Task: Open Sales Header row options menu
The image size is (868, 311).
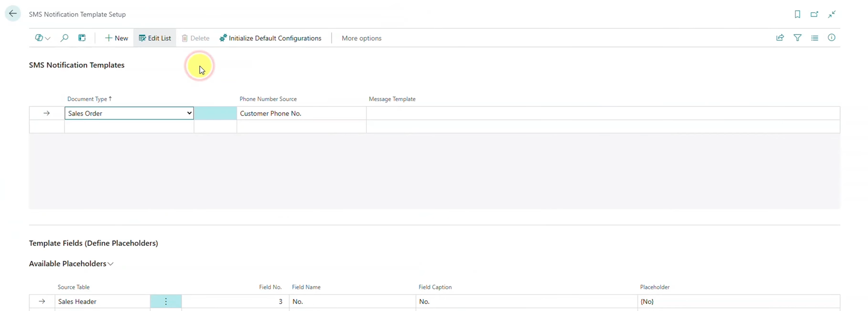Action: [166, 301]
